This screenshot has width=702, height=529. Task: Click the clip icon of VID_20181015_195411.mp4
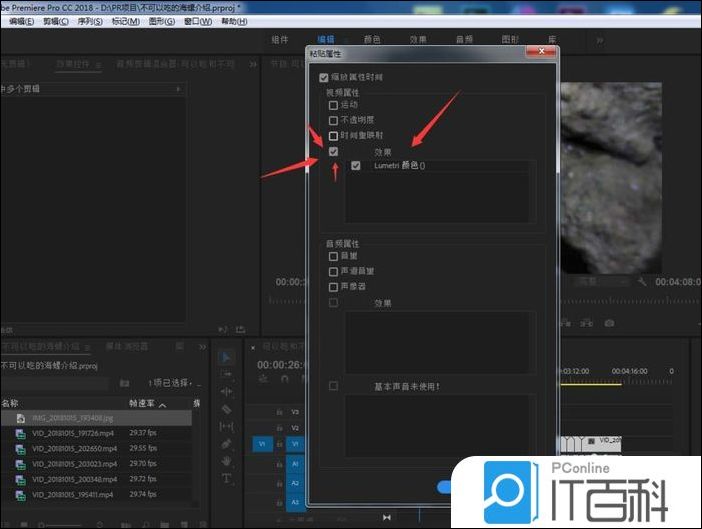[x=21, y=495]
